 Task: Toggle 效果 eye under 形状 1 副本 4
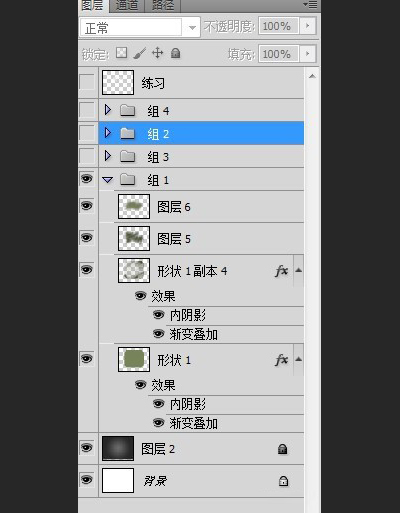pos(140,296)
